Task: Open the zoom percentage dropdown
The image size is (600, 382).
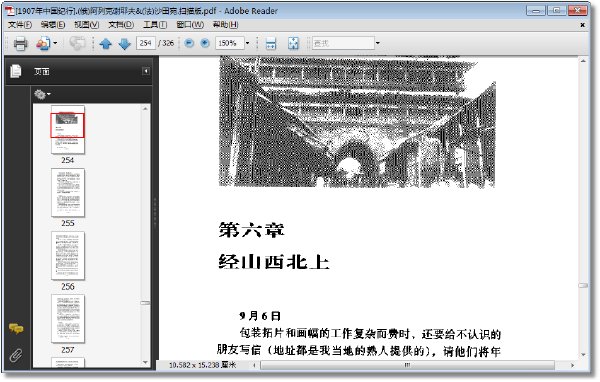Action: tap(247, 43)
